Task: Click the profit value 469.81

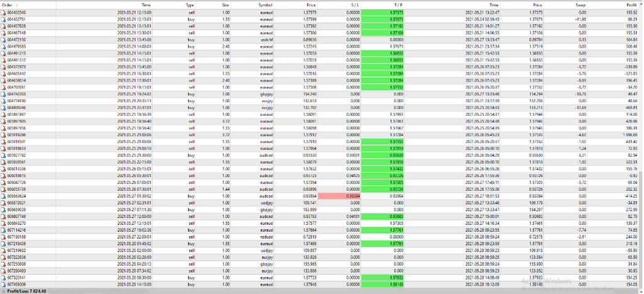Action: 631,108
